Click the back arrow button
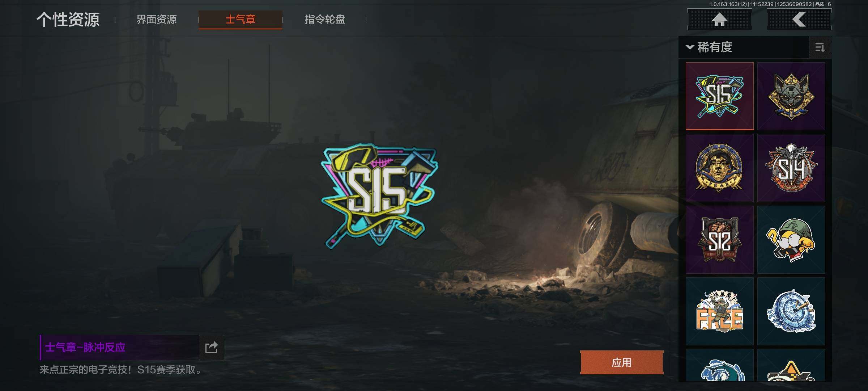868x391 pixels. [799, 19]
